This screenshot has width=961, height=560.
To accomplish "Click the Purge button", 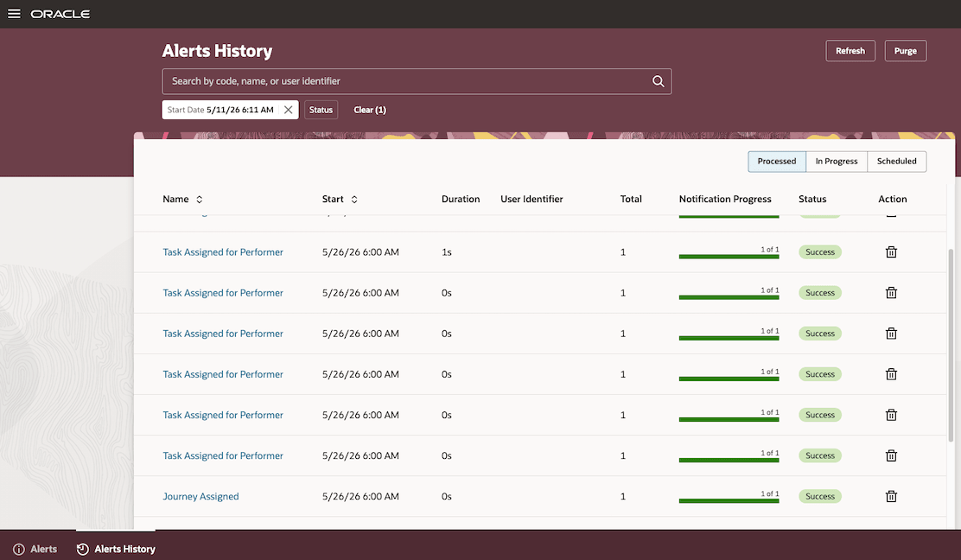I will click(905, 51).
